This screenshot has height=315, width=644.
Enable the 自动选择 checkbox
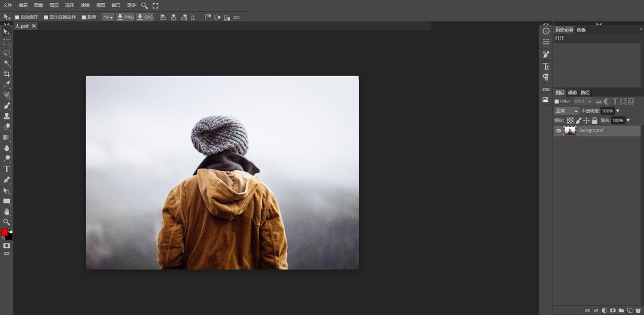click(x=17, y=17)
